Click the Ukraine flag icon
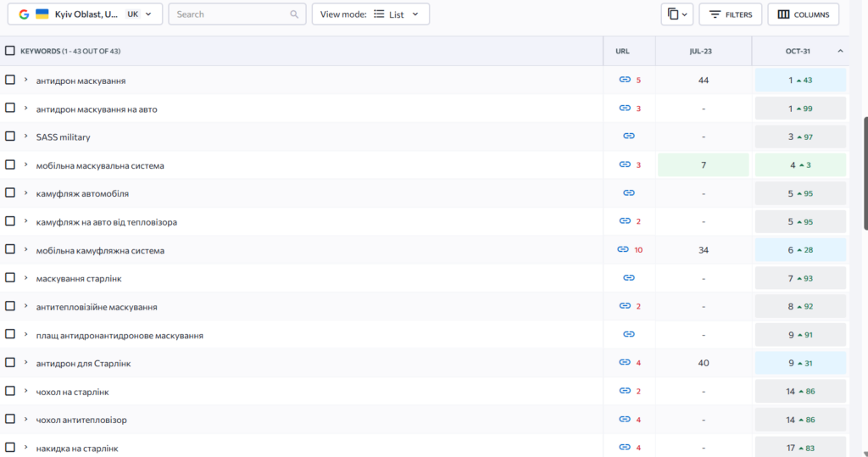Viewport: 868px width, 457px height. click(42, 14)
